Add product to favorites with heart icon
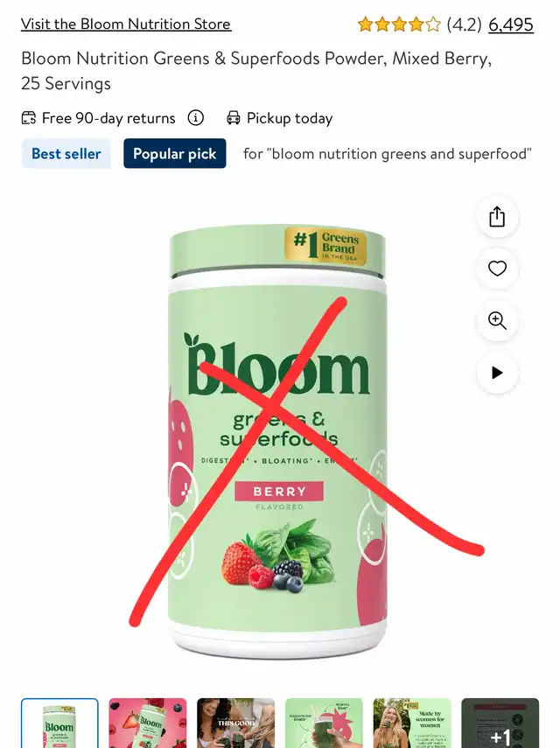Image resolution: width=560 pixels, height=748 pixels. (497, 269)
